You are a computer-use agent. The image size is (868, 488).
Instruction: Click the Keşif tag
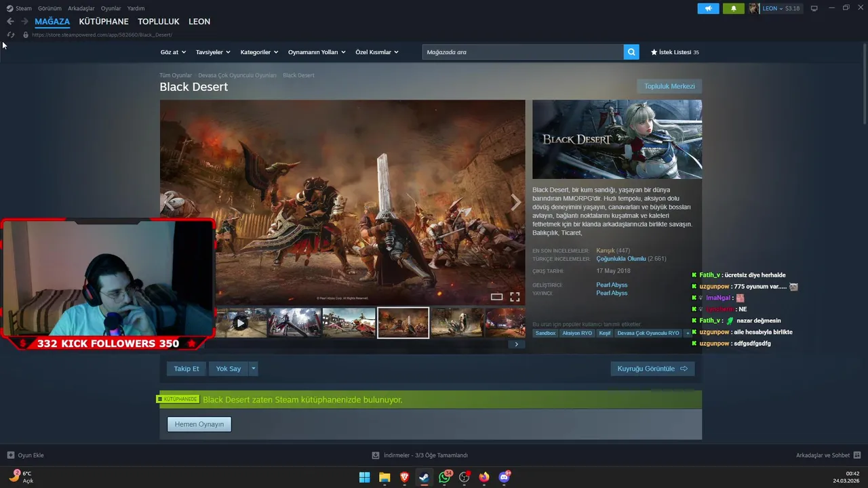coord(604,333)
